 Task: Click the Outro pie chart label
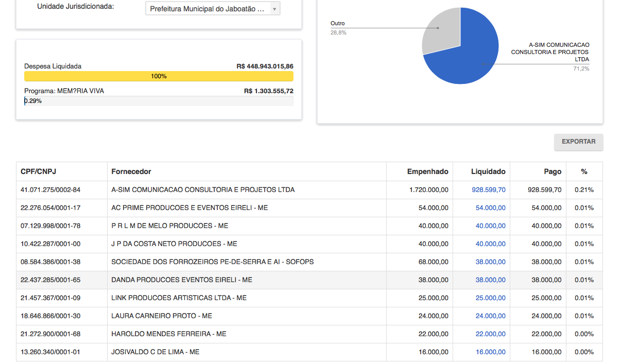coord(338,24)
